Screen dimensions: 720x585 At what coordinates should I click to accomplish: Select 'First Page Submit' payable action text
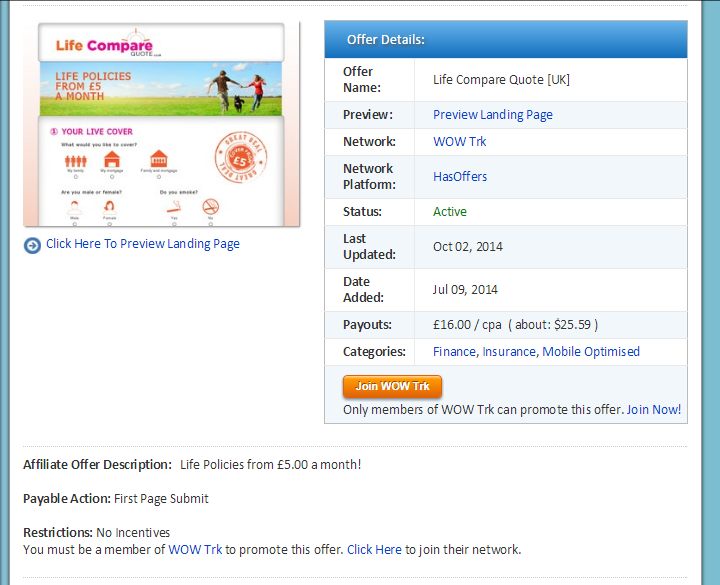point(161,499)
